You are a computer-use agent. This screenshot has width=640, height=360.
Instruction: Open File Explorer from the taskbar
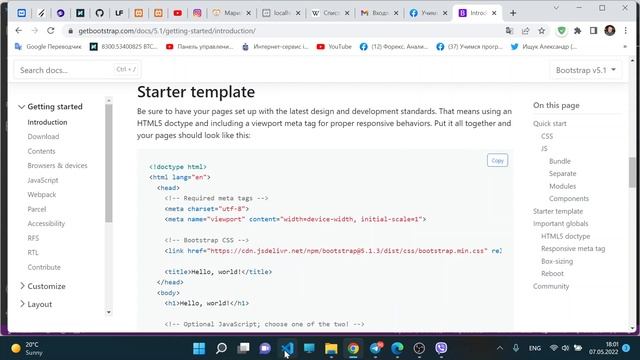(331, 348)
